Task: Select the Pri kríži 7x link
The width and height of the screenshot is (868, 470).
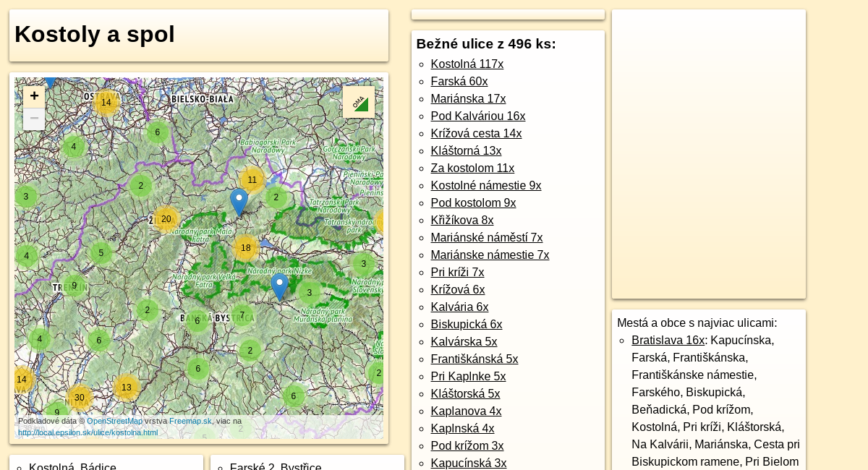Action: pos(457,272)
